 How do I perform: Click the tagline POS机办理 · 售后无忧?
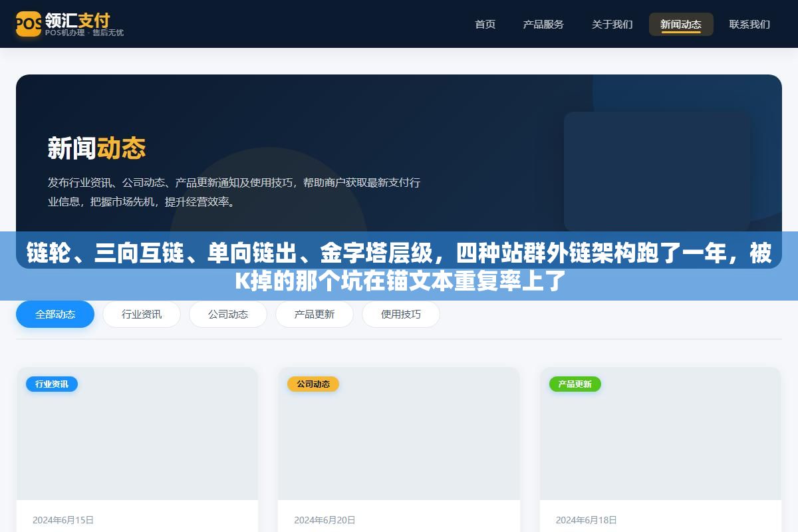pyautogui.click(x=84, y=33)
